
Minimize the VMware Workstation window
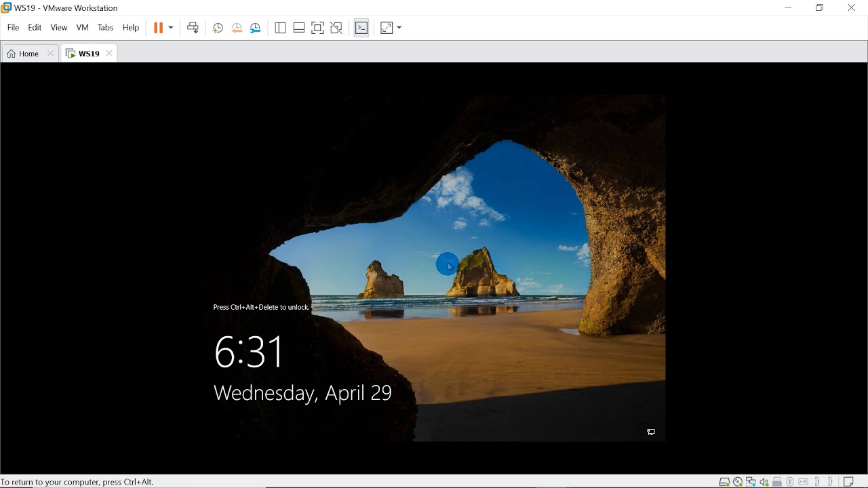(x=788, y=8)
